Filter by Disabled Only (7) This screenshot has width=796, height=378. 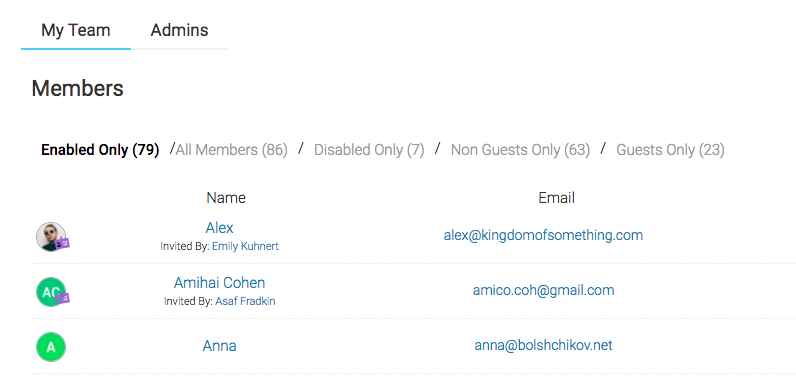pyautogui.click(x=369, y=150)
